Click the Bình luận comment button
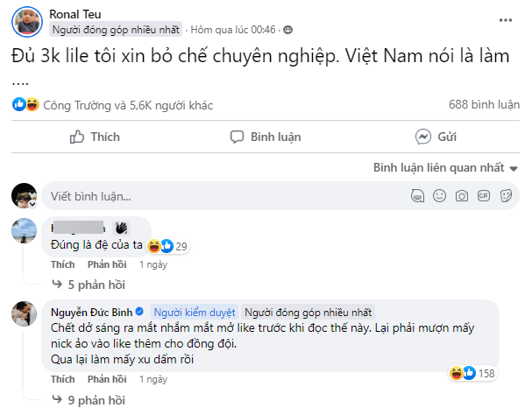This screenshot has height=415, width=532. point(265,137)
